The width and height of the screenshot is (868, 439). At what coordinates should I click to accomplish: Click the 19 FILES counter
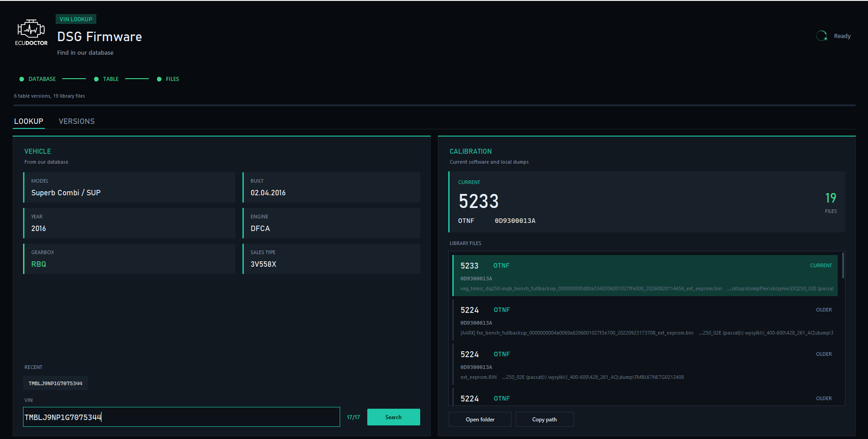(x=830, y=203)
